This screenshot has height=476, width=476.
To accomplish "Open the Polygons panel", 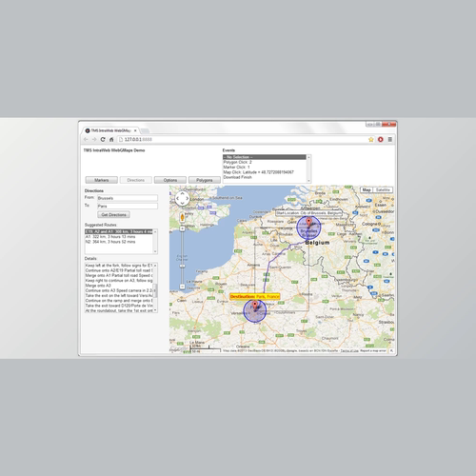I will coord(205,180).
